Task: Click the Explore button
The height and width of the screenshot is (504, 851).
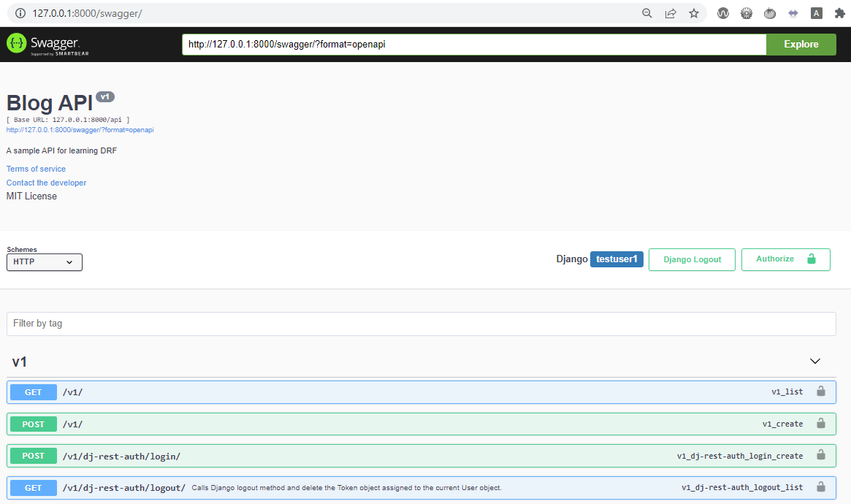Action: (x=801, y=45)
